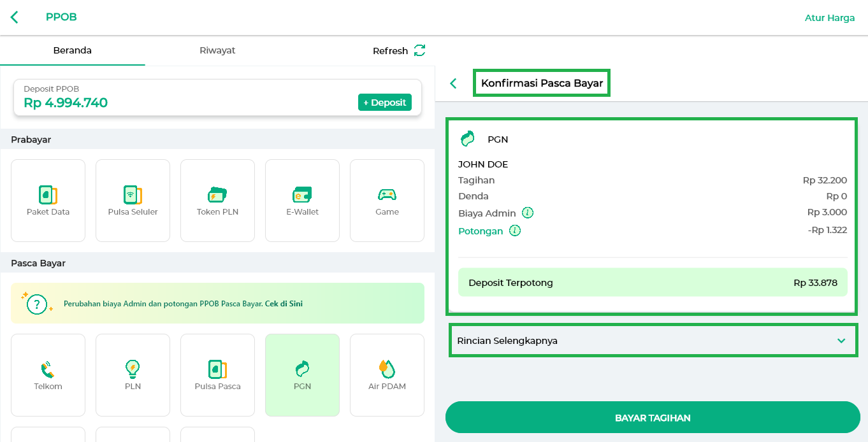Go back from Konfirmasi Pasca Bayar
The height and width of the screenshot is (442, 868).
(453, 83)
